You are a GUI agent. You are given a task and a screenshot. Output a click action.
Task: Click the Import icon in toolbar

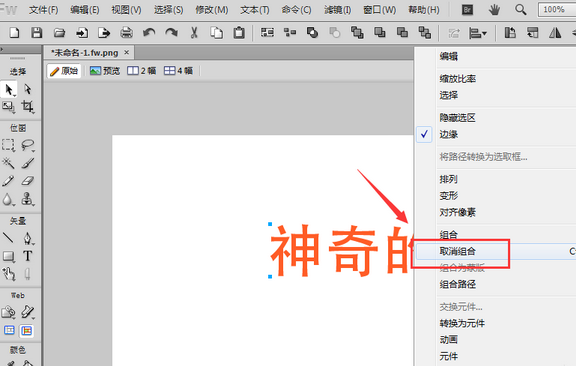(x=82, y=33)
